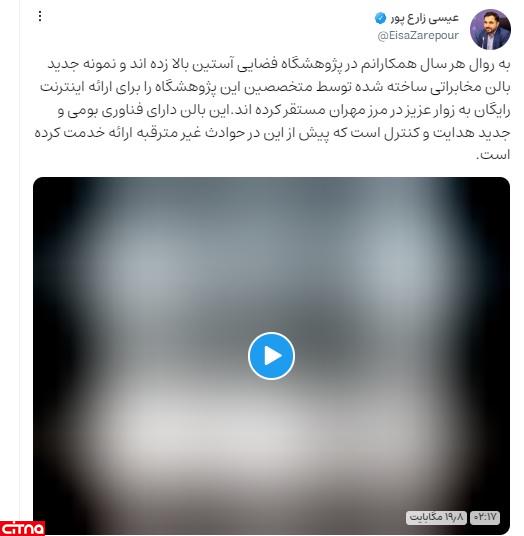Open the @EisaZarepour handle link
Screen dimensions: 524x536
pos(418,35)
